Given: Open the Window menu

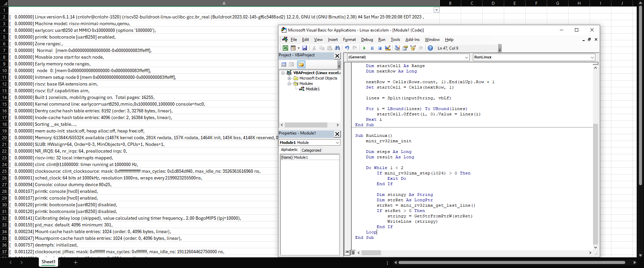Looking at the screenshot, I should tap(432, 40).
